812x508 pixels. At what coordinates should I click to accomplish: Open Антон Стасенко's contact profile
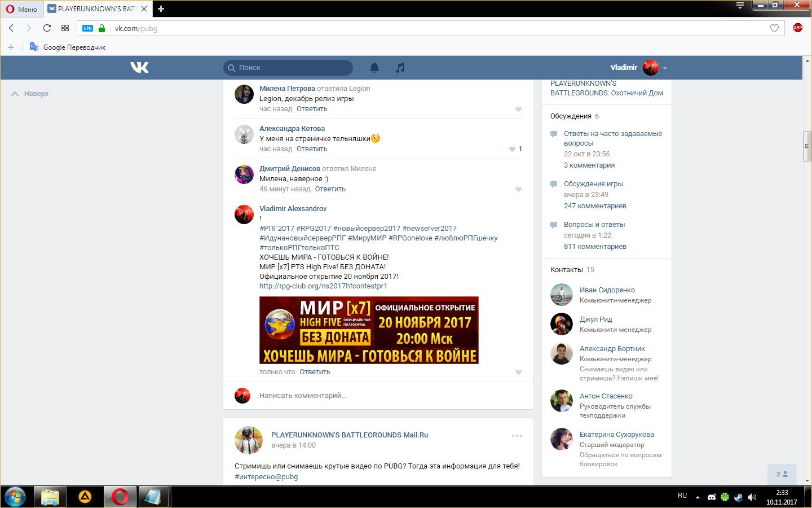[606, 396]
